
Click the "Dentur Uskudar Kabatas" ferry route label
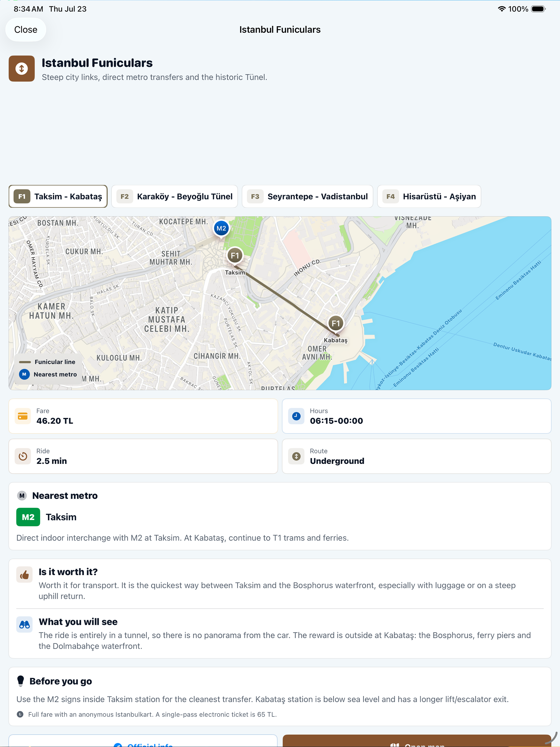click(522, 352)
